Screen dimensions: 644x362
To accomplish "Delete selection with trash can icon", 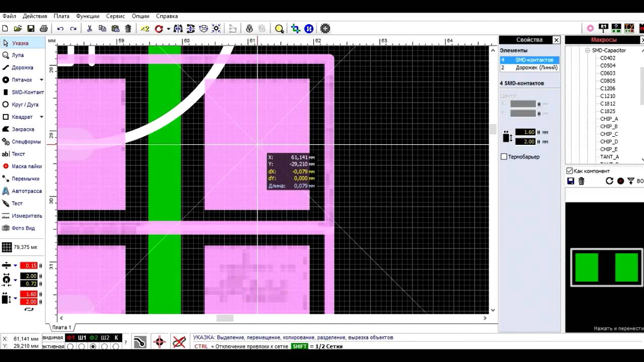I will point(128,29).
